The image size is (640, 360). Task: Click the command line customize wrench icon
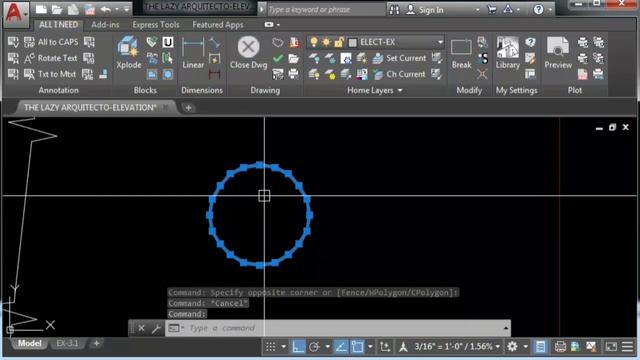pyautogui.click(x=156, y=328)
